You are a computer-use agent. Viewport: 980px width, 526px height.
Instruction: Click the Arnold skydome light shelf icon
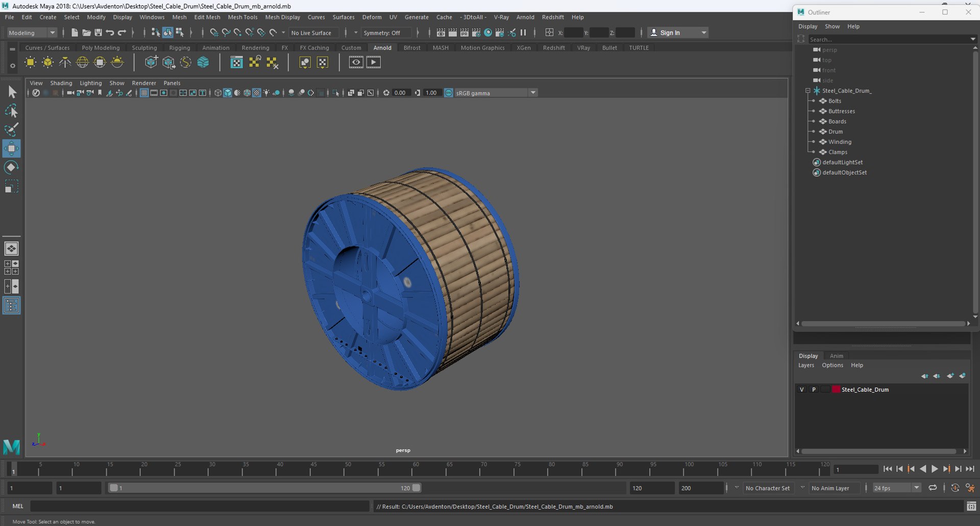[82, 62]
